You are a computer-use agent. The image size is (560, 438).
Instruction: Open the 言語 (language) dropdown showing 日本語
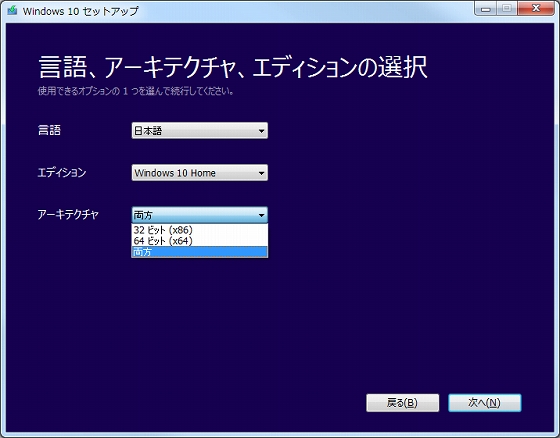(200, 131)
